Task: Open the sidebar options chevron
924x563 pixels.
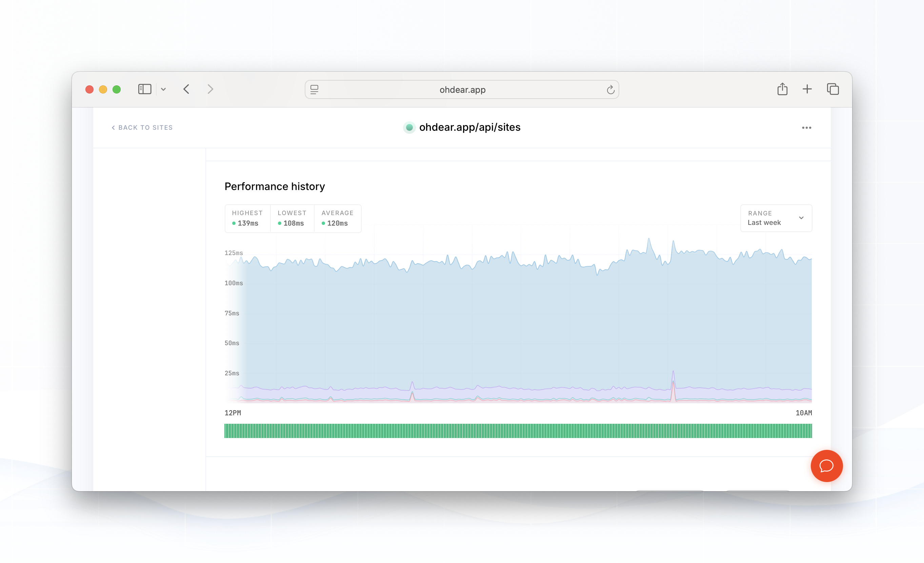Action: click(163, 89)
